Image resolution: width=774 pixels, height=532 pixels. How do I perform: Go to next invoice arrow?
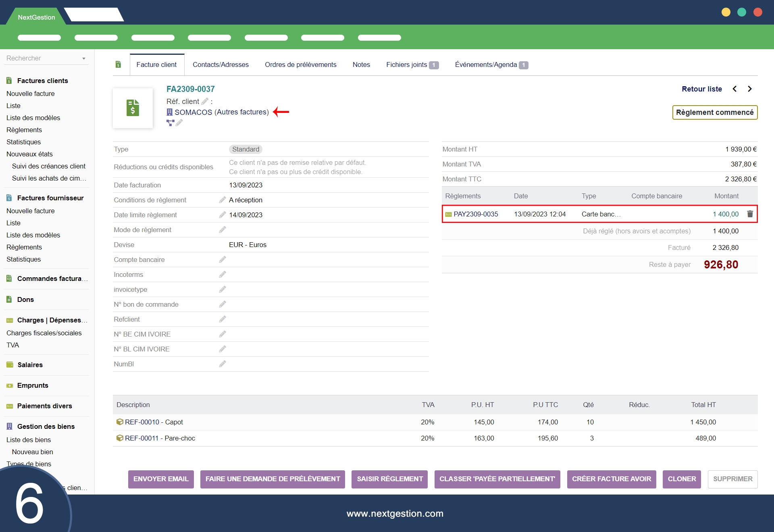tap(749, 89)
